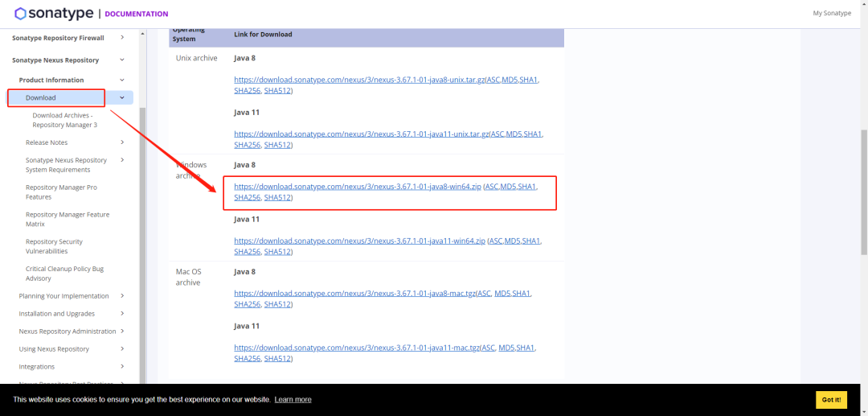Open SHA1 checksum for java8-unix.tar.gz
Image resolution: width=868 pixels, height=416 pixels.
pyautogui.click(x=529, y=80)
